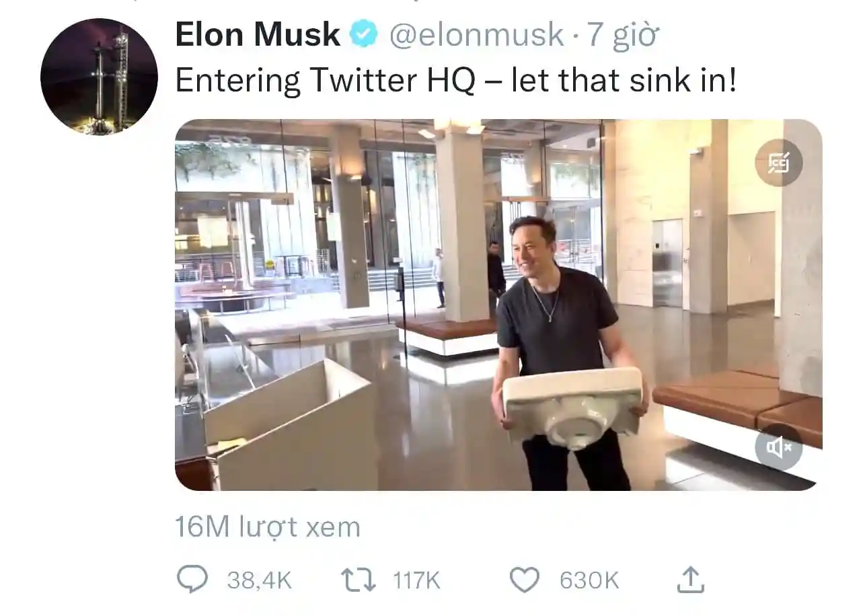Click the '7 giờ' timestamp
863x616 pixels.
(622, 35)
